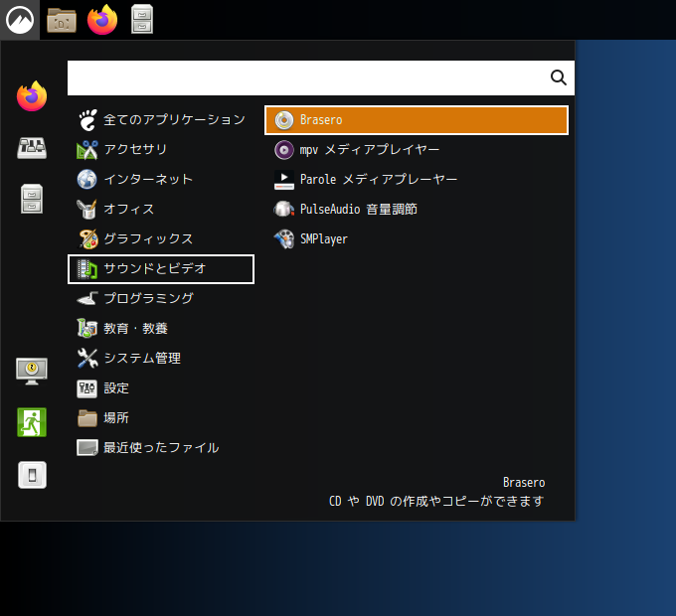This screenshot has width=676, height=616.
Task: Click the lock screen monitor icon
Action: coord(32,371)
